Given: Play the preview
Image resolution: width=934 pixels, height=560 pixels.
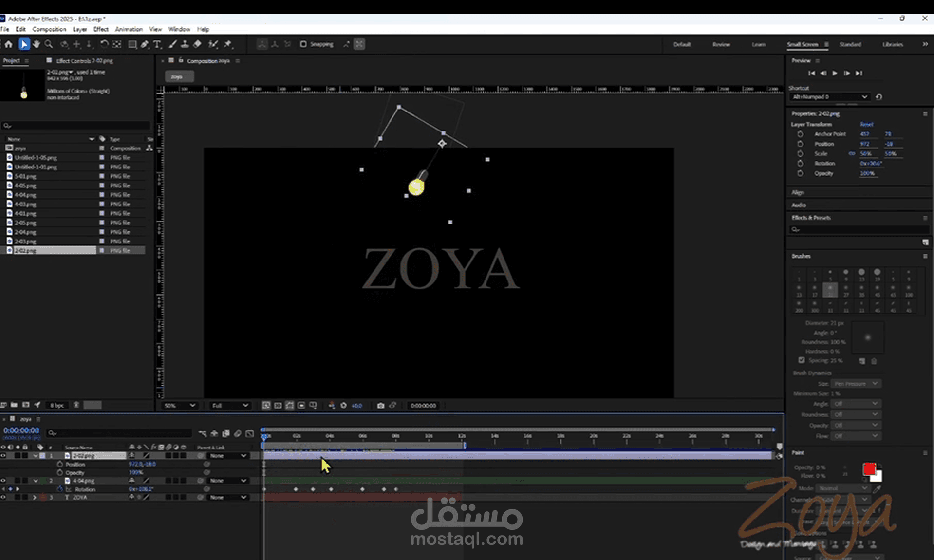Looking at the screenshot, I should tap(835, 73).
